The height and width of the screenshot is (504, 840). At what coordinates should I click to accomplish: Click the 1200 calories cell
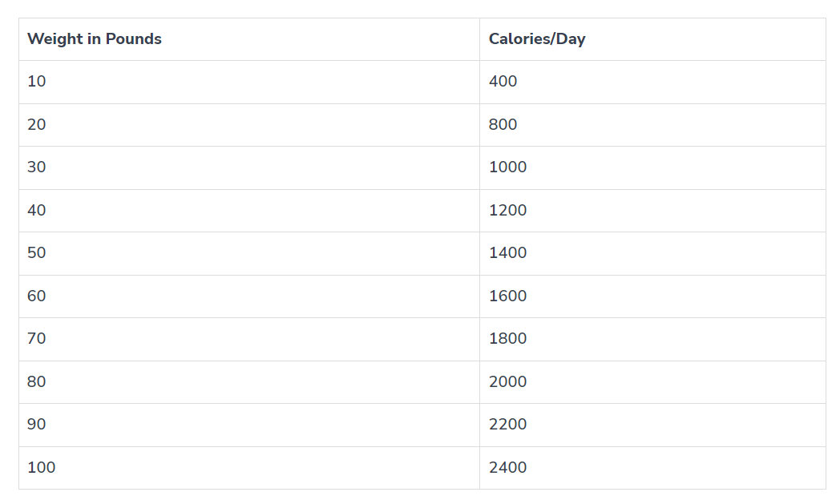508,211
